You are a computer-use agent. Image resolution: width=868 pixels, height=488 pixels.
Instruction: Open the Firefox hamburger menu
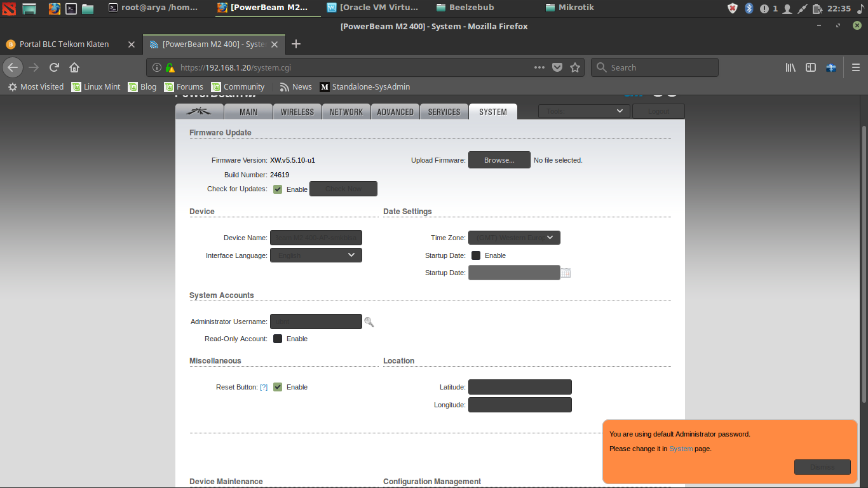855,67
